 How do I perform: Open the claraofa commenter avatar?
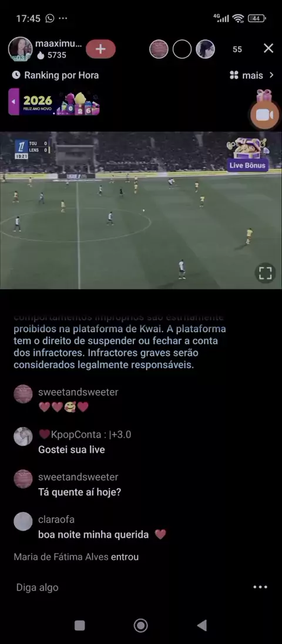(x=23, y=521)
